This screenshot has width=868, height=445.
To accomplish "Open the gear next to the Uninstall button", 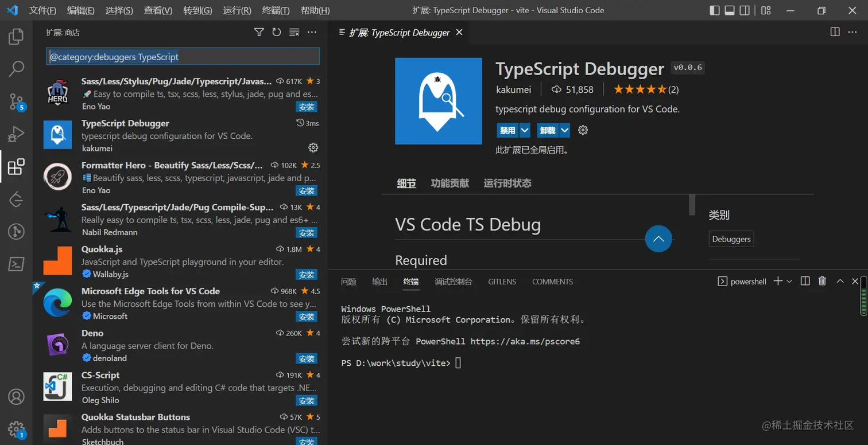I will (x=583, y=130).
